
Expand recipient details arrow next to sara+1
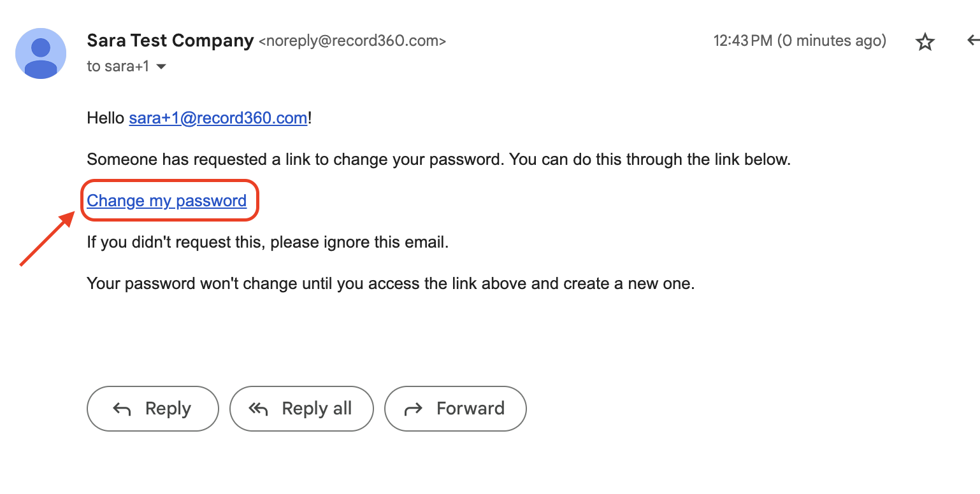click(x=161, y=67)
